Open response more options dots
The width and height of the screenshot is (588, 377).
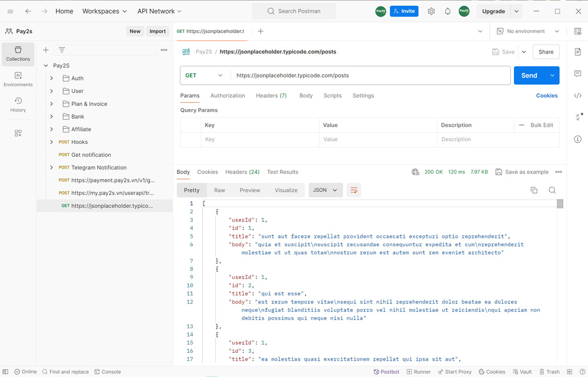[x=559, y=172]
